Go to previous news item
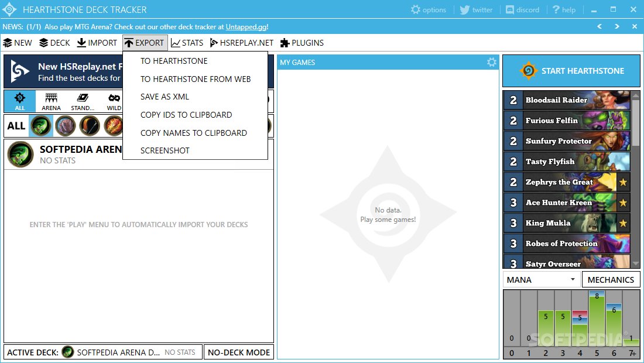Screen dimensions: 644x363 [600, 26]
